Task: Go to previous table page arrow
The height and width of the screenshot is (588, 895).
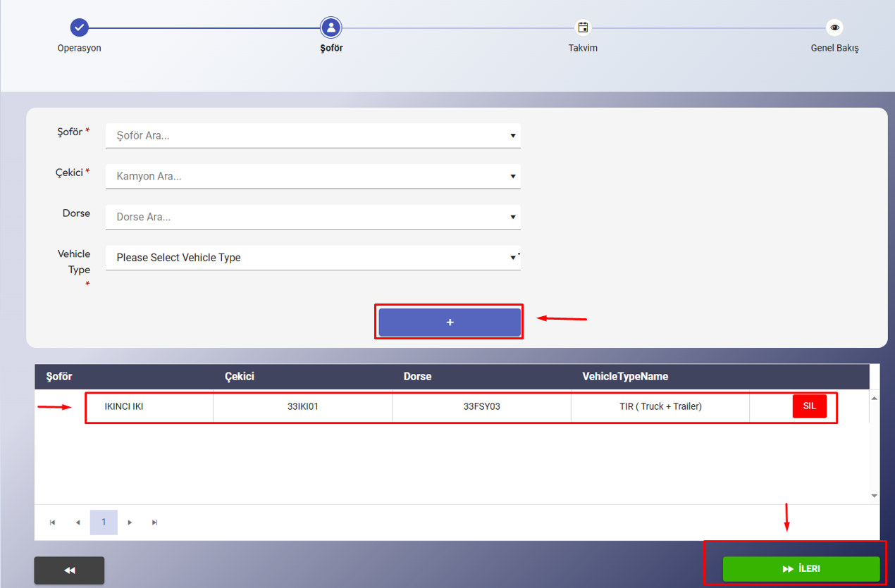Action: click(78, 523)
